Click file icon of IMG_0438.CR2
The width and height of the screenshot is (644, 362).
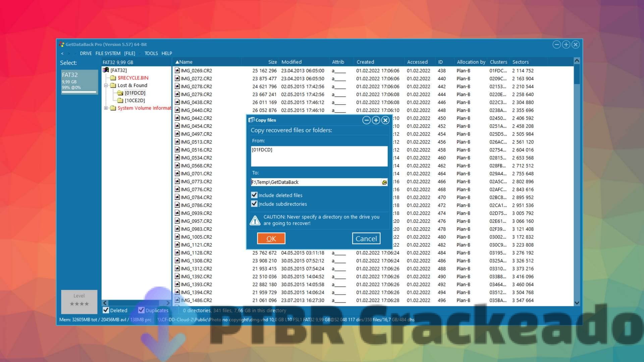[177, 102]
